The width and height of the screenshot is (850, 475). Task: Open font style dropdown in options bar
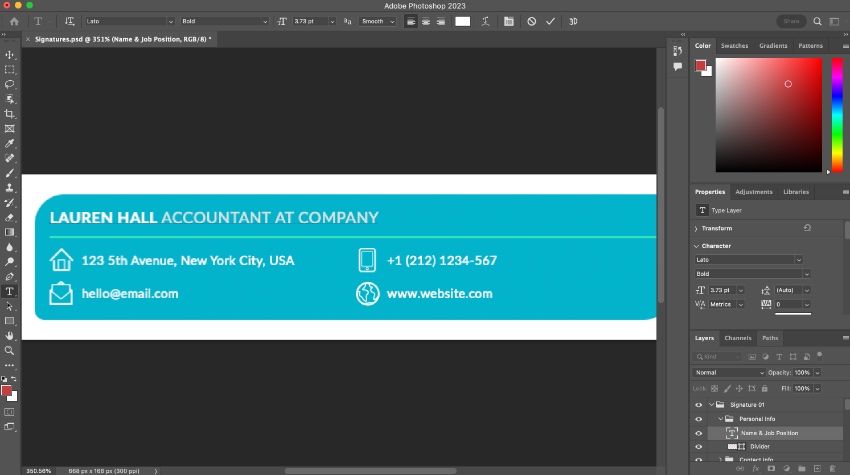[x=265, y=21]
